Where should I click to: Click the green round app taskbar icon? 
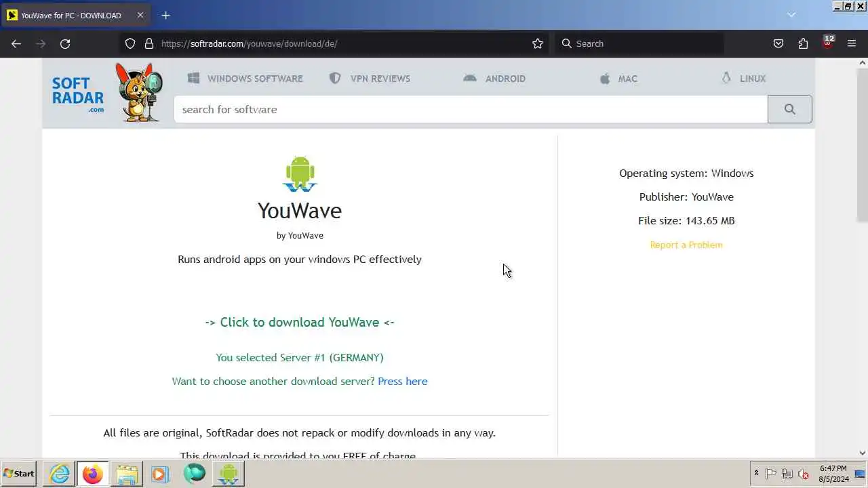click(x=194, y=474)
